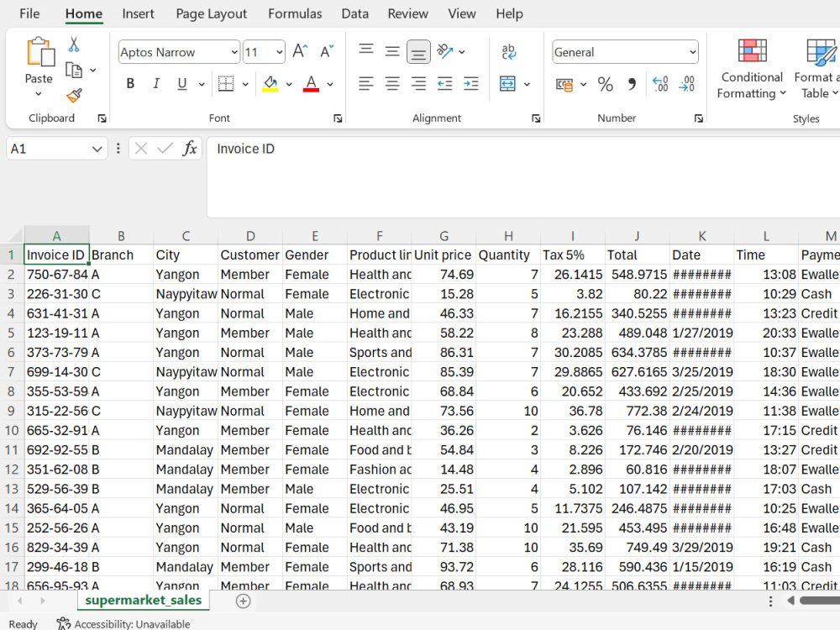This screenshot has width=840, height=630.
Task: Expand the Underline style arrow
Action: click(202, 84)
